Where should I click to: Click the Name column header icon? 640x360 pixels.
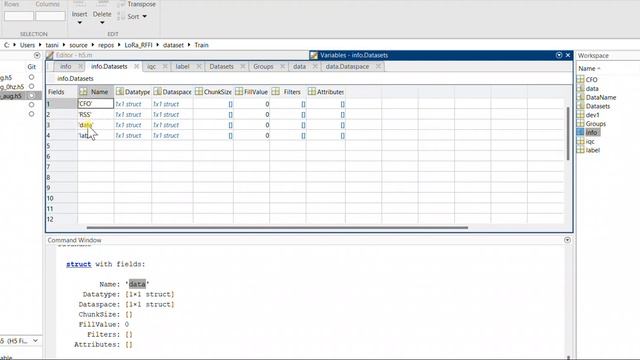coord(83,92)
